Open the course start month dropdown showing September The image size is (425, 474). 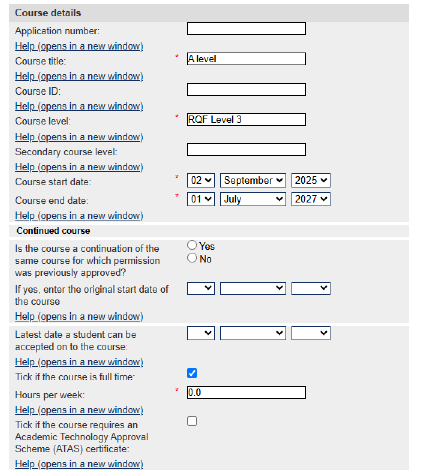(253, 180)
